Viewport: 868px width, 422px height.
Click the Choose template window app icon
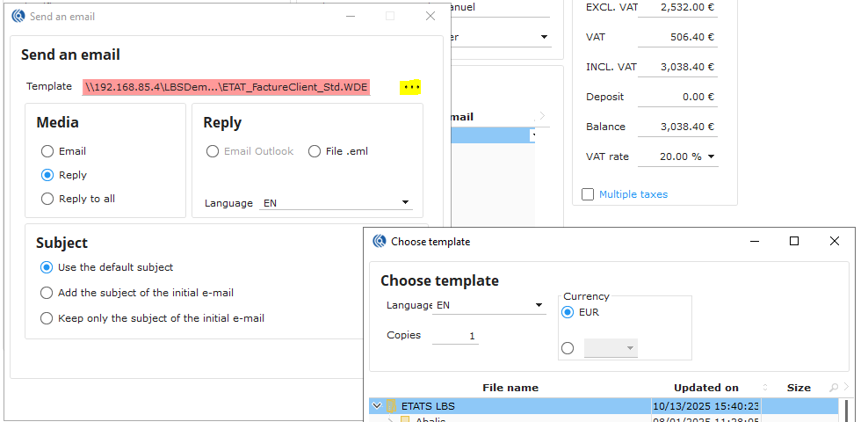(x=380, y=242)
